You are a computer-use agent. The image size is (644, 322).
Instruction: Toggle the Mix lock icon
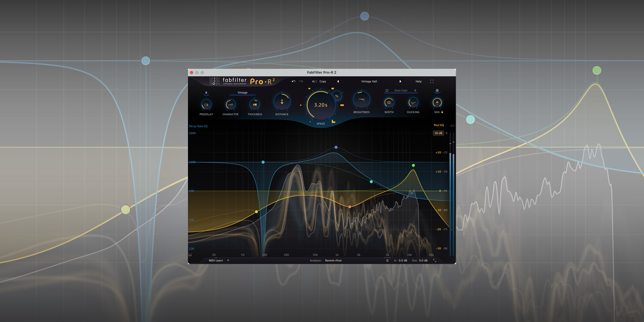click(x=442, y=112)
